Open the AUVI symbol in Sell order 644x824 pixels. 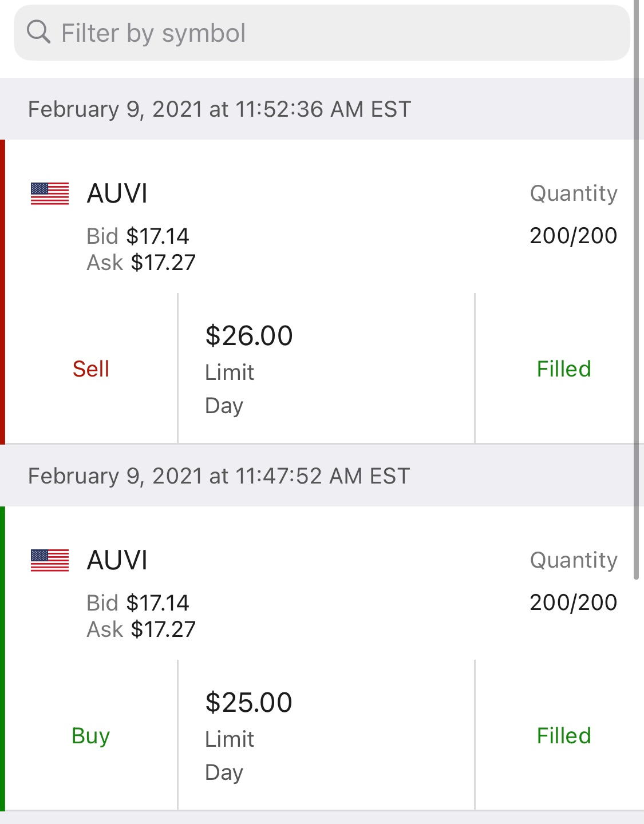(x=117, y=193)
